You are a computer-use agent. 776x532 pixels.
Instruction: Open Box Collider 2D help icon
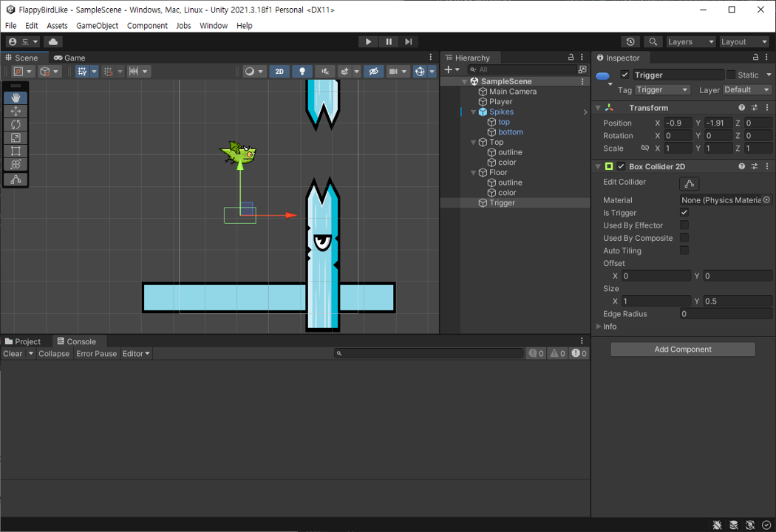coord(741,166)
